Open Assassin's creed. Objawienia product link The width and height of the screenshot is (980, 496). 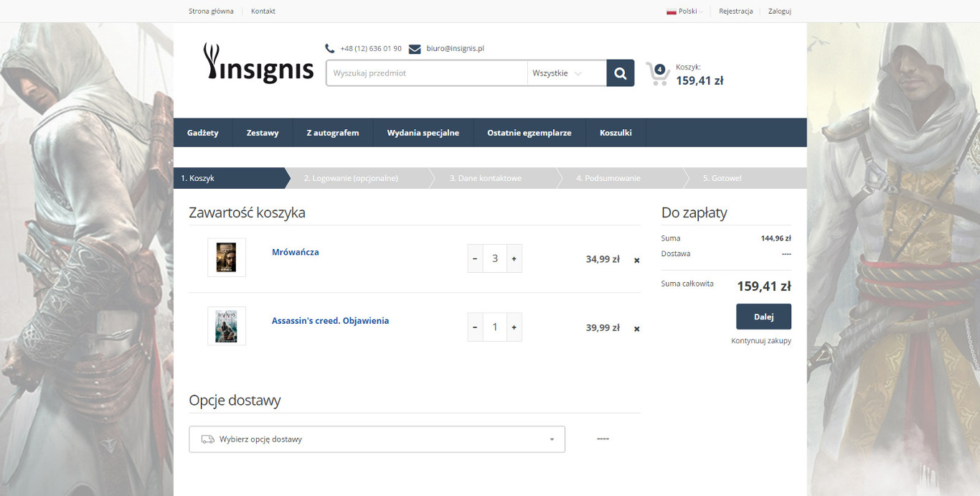tap(330, 321)
